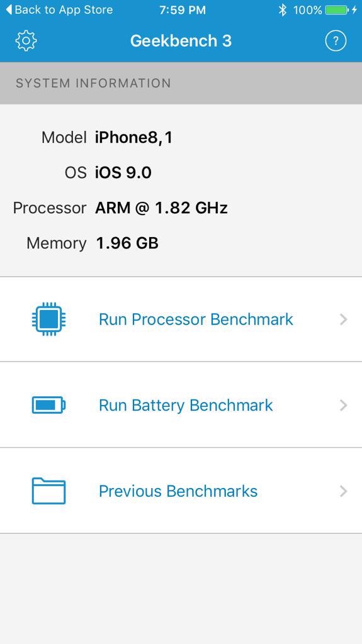Viewport: 362px width, 644px height.
Task: Tap the folder icon for previous benchmarks
Action: point(48,491)
